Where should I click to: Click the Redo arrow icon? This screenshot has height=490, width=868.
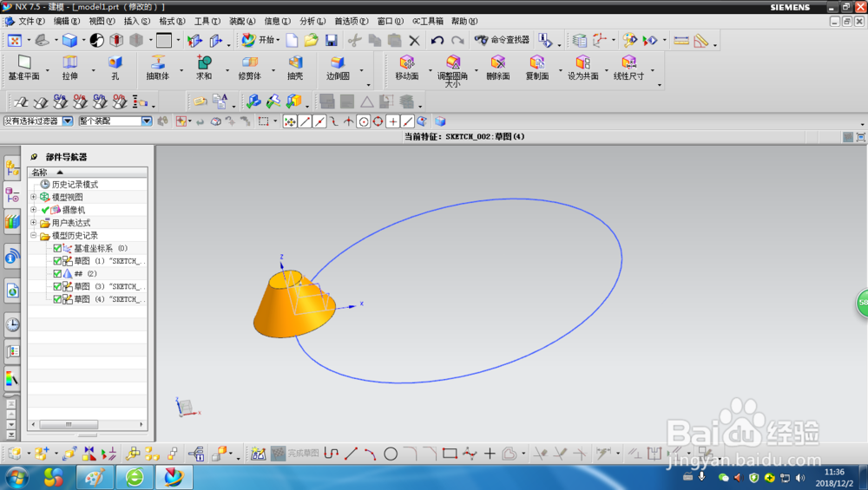(457, 41)
